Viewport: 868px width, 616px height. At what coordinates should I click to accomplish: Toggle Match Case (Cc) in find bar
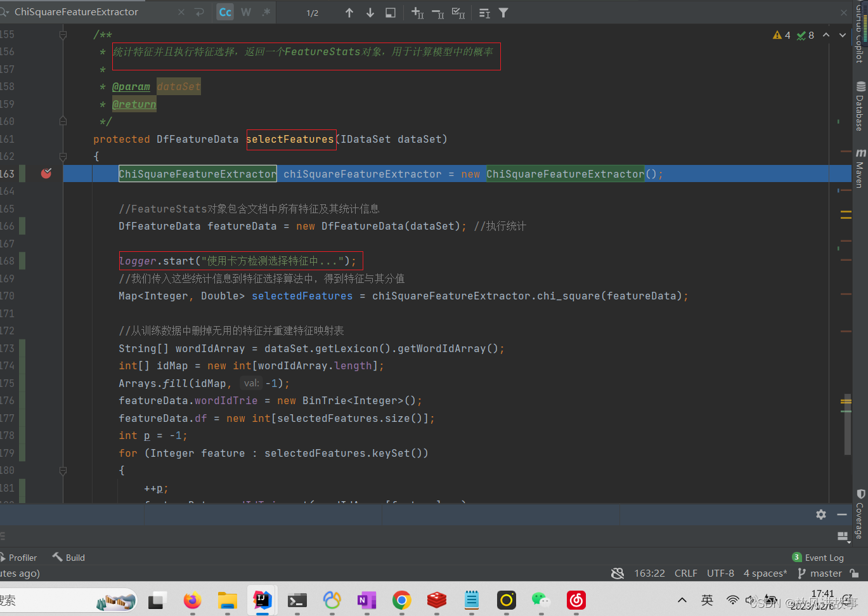coord(225,12)
